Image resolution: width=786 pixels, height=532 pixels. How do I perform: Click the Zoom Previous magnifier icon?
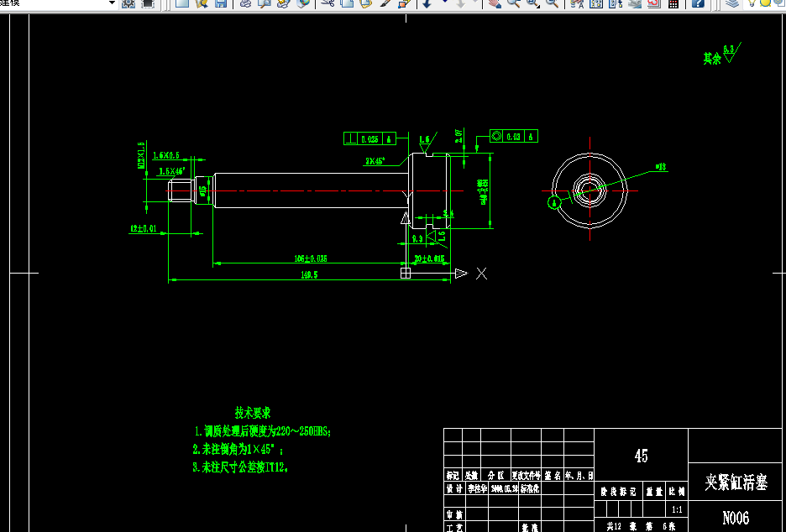[x=552, y=3]
